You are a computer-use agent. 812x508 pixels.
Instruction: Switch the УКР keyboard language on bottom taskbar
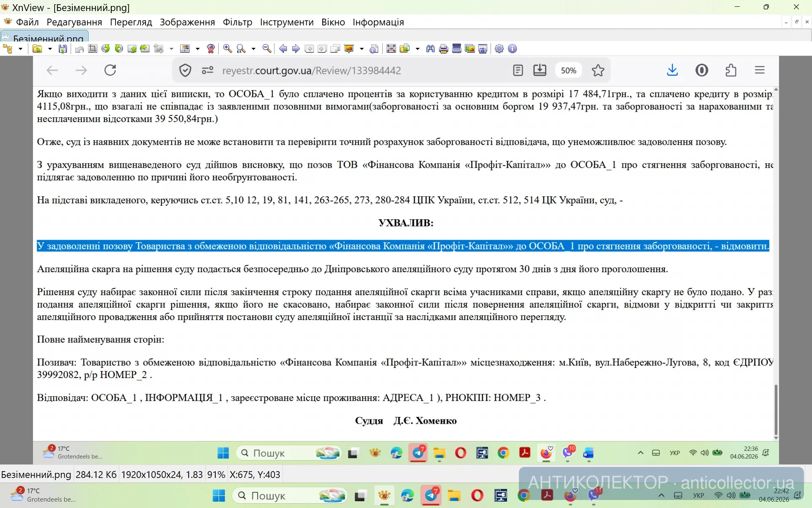pos(699,495)
